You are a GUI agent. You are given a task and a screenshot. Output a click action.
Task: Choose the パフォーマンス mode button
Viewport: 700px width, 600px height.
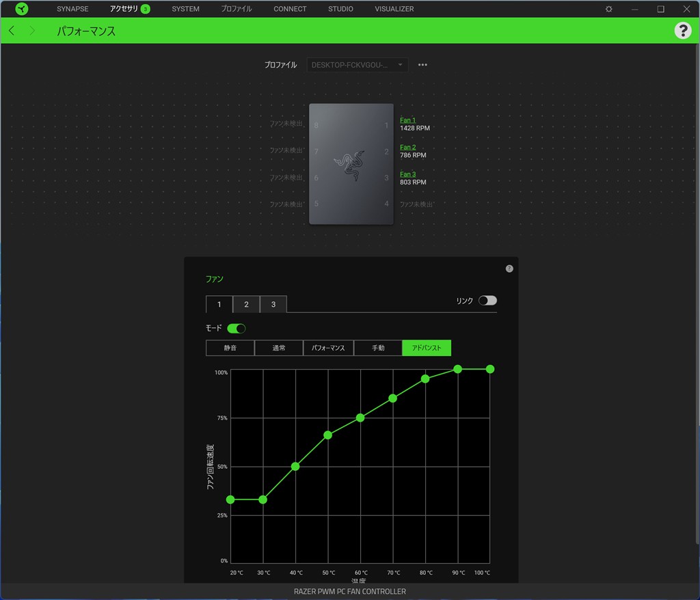coord(328,348)
